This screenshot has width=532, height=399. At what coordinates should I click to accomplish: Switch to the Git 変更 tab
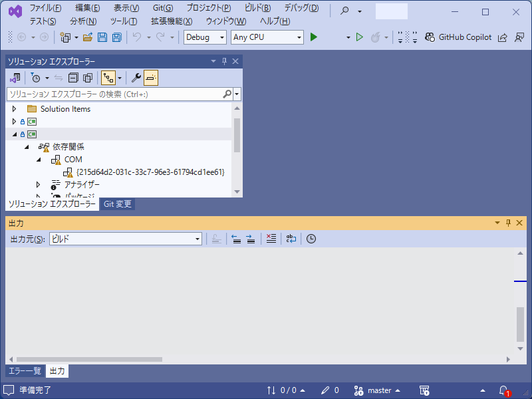coord(117,204)
